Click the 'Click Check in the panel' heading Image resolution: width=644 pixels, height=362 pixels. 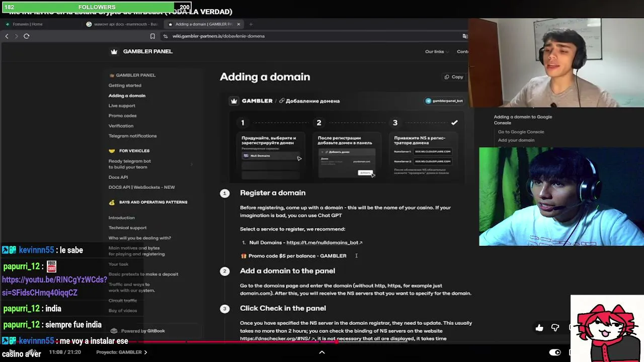[283, 308]
